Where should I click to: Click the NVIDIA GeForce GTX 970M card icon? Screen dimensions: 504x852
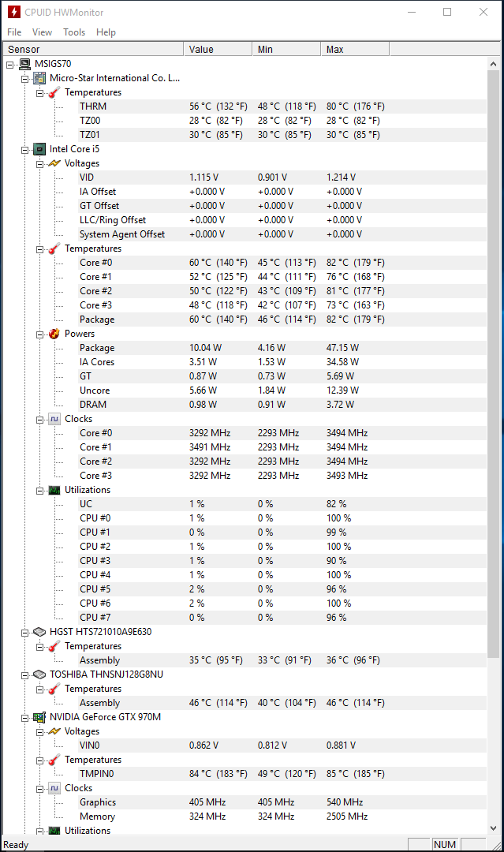coord(39,717)
